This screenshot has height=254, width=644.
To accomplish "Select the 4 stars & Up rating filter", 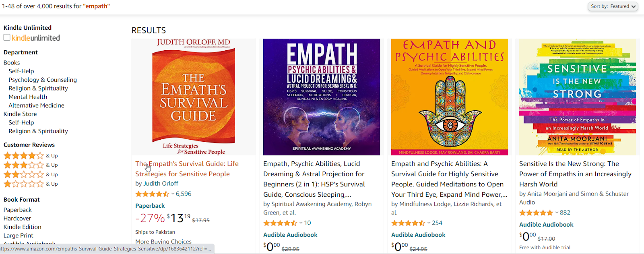I will pos(24,155).
